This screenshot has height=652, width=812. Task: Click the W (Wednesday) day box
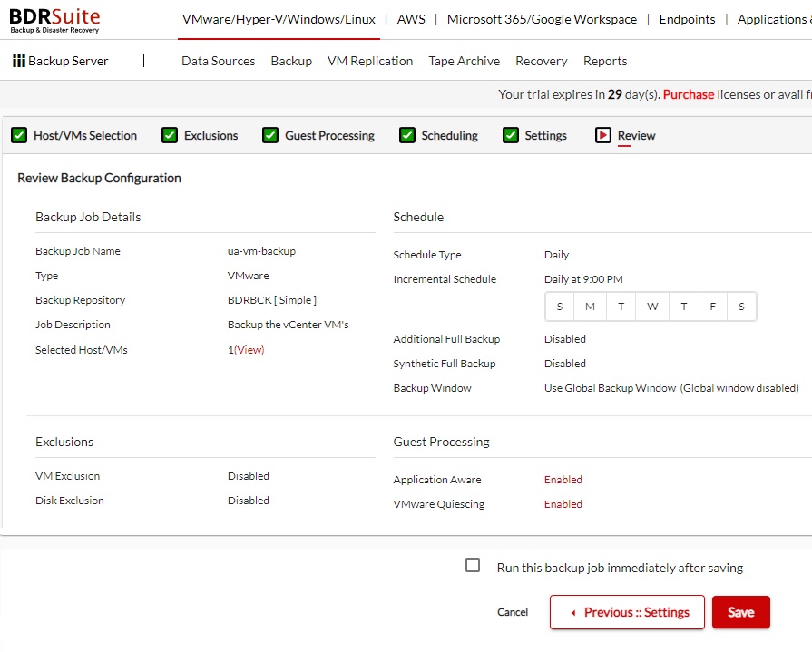tap(652, 307)
